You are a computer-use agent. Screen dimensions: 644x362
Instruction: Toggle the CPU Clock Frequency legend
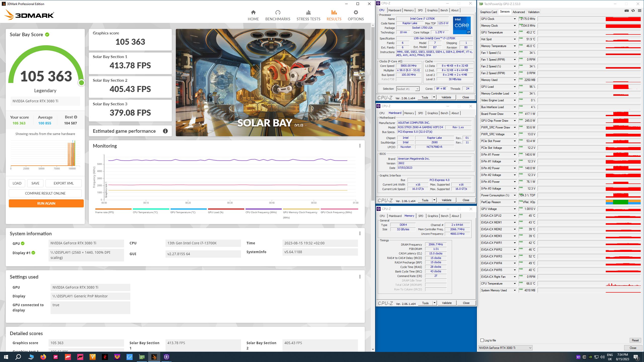tap(263, 211)
